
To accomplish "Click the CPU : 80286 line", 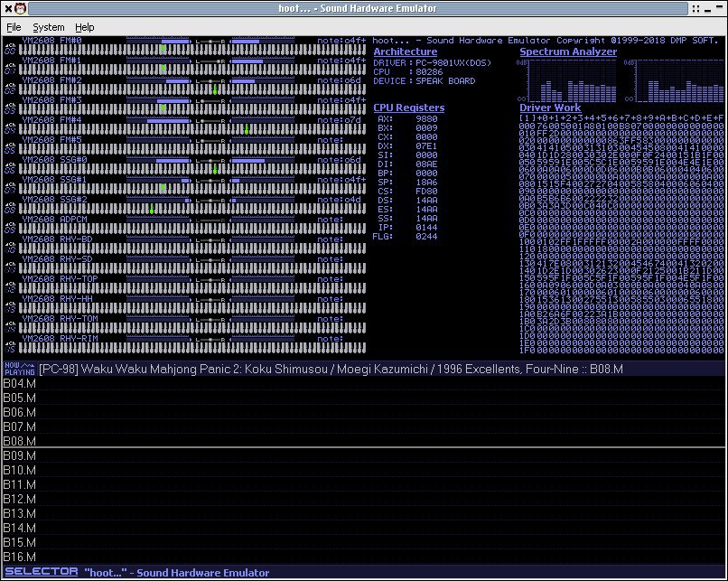I will [408, 72].
